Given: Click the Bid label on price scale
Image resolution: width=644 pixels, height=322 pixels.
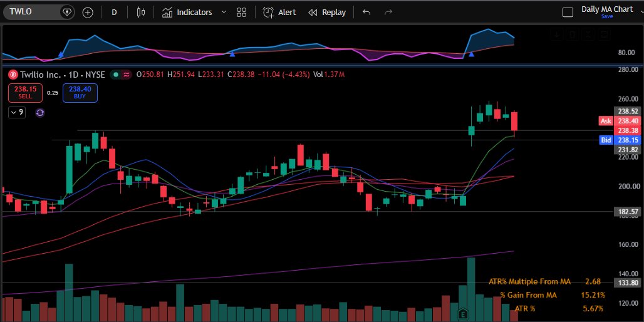Looking at the screenshot, I should pyautogui.click(x=606, y=140).
